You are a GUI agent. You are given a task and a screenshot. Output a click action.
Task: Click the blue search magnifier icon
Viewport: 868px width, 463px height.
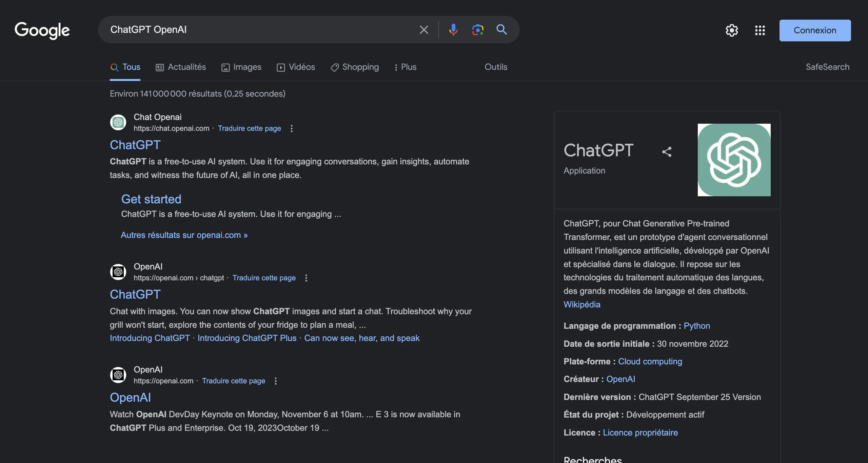click(x=502, y=30)
